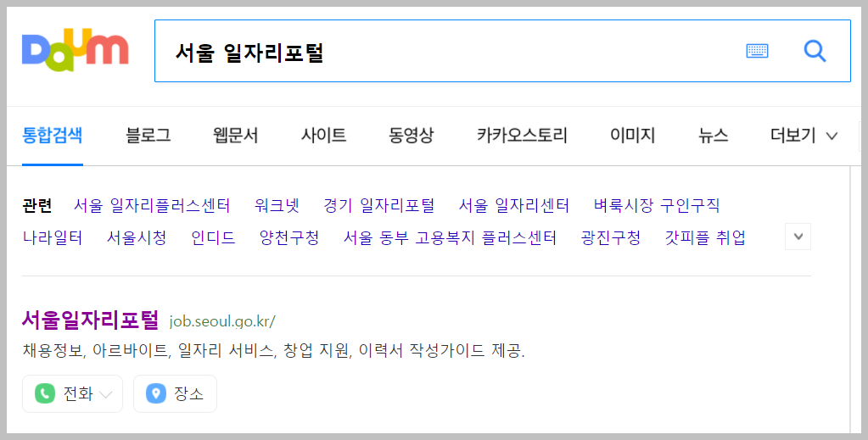The image size is (868, 440).
Task: Click related search 워크넷
Action: 277,205
